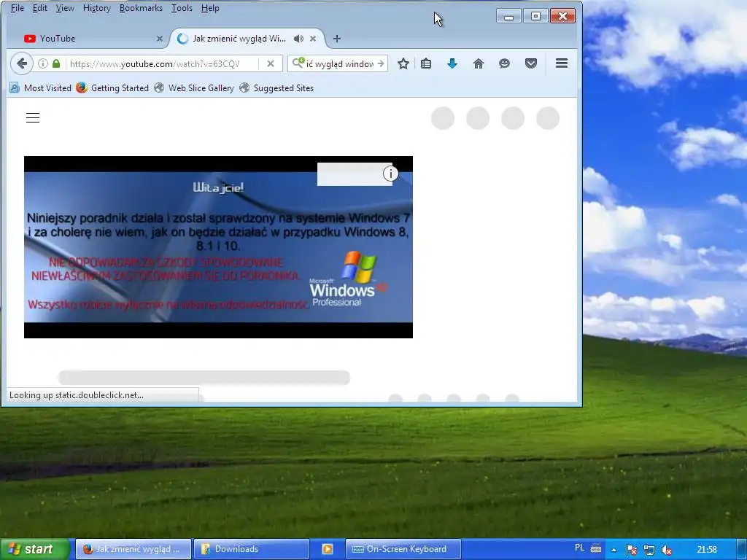Click the search box text field
Screen dimensions: 747x560
[340, 64]
